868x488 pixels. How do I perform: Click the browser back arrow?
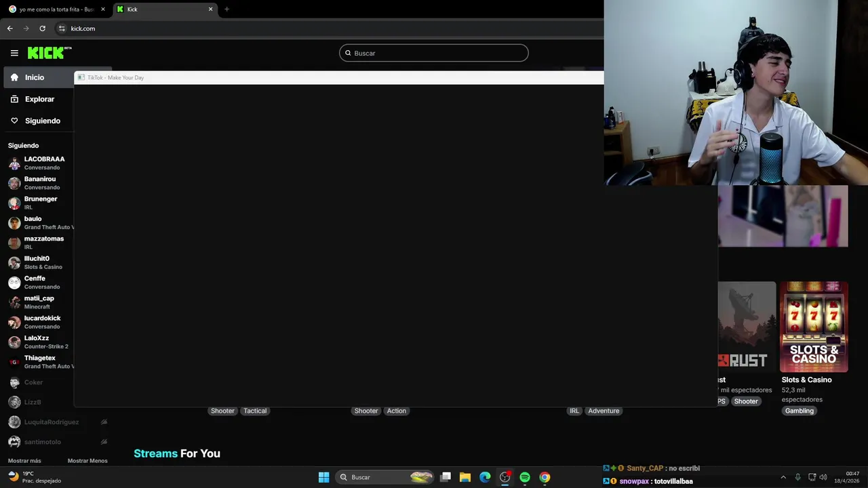[x=9, y=28]
